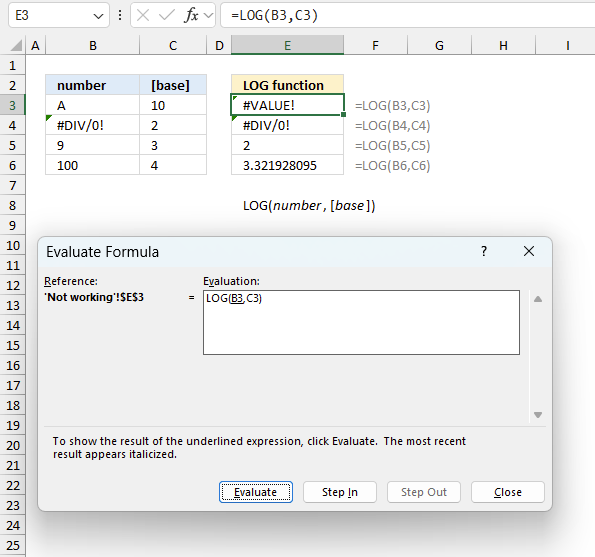Select cell C3 containing 10
The image size is (595, 557).
tap(173, 105)
